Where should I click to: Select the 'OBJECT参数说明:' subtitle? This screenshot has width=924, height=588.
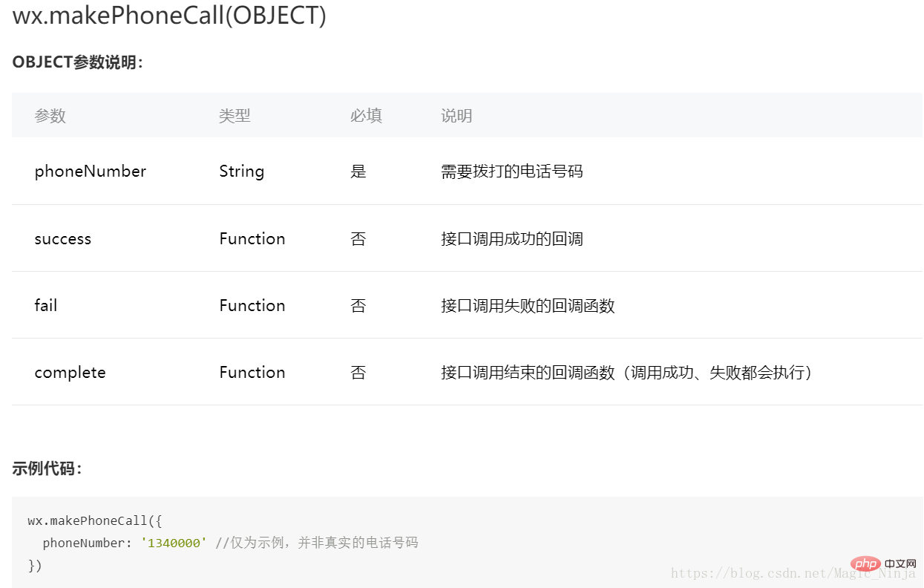[x=77, y=62]
